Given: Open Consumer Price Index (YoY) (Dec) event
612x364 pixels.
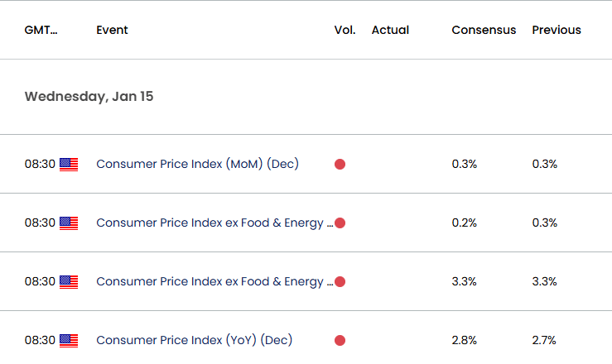Looking at the screenshot, I should [195, 340].
